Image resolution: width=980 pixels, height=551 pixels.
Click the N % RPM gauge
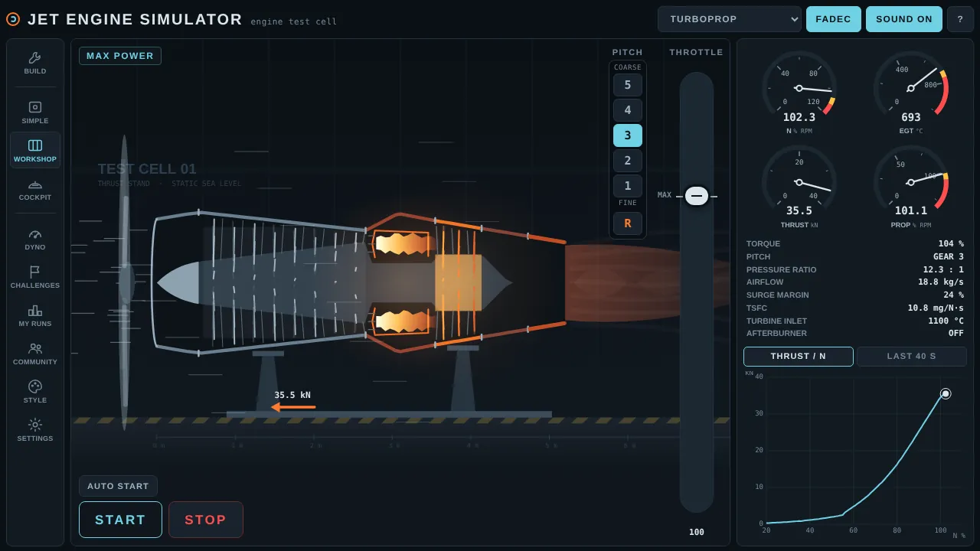pyautogui.click(x=799, y=93)
